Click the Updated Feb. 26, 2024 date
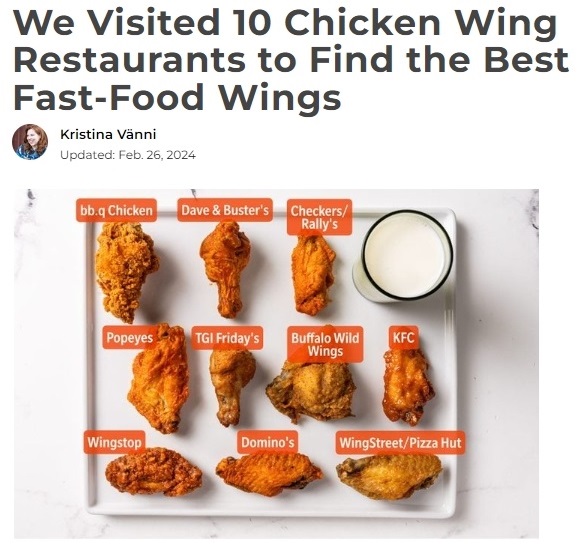 tap(128, 155)
